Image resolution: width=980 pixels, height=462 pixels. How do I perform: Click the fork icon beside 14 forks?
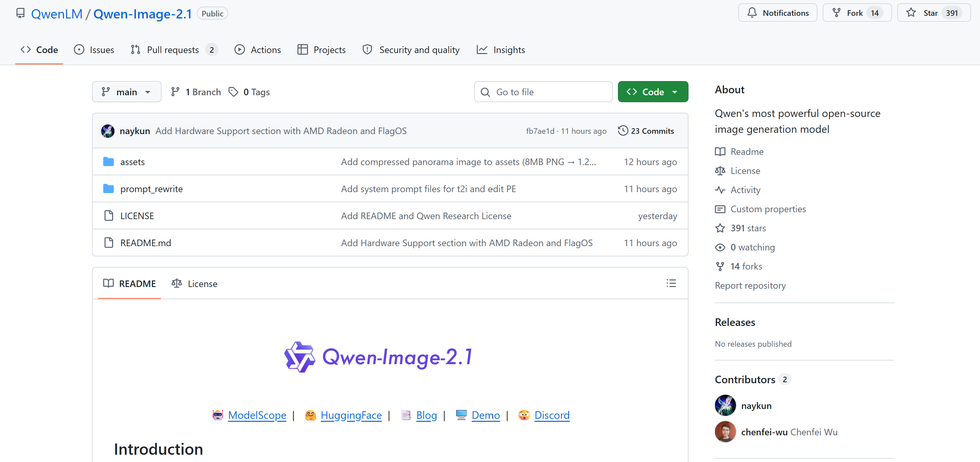(x=720, y=267)
